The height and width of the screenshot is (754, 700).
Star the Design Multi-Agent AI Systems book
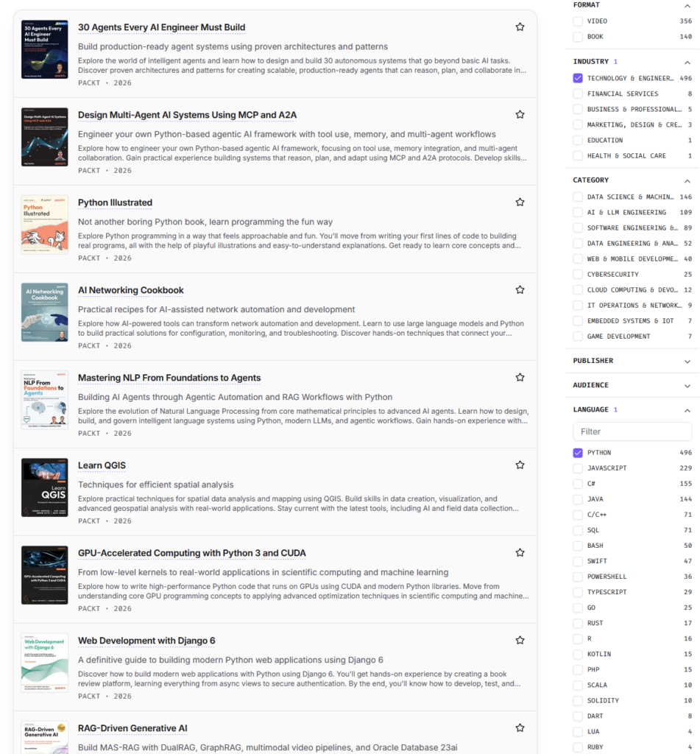point(520,114)
